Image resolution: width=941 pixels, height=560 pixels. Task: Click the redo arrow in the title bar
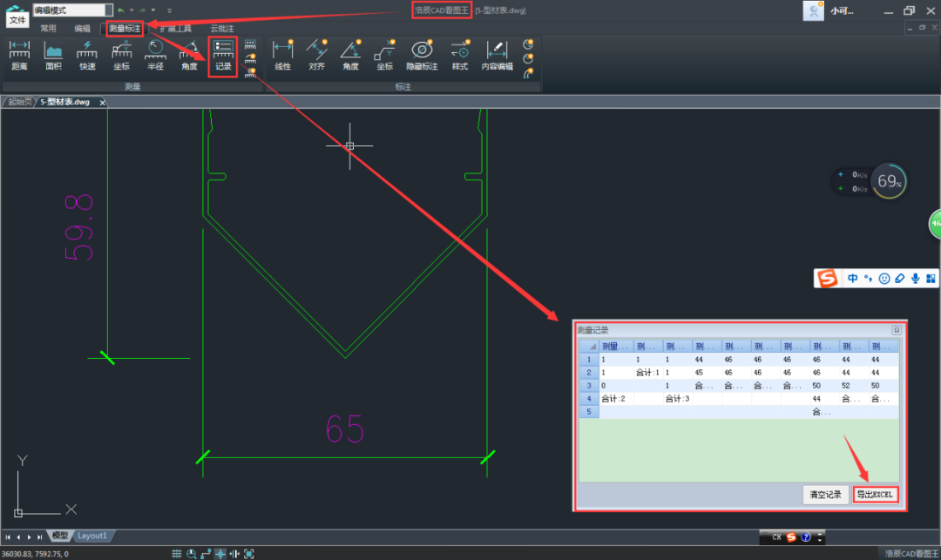[x=142, y=10]
